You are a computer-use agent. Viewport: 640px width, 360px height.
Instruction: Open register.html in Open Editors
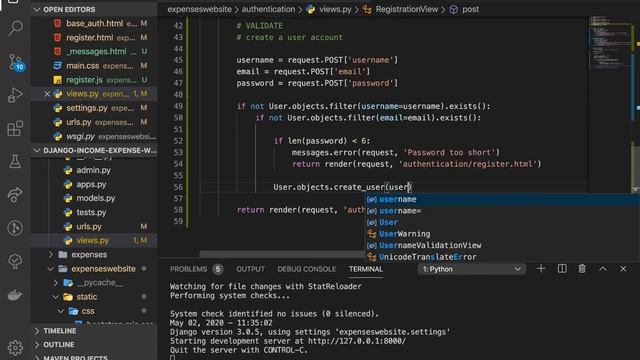(94, 38)
